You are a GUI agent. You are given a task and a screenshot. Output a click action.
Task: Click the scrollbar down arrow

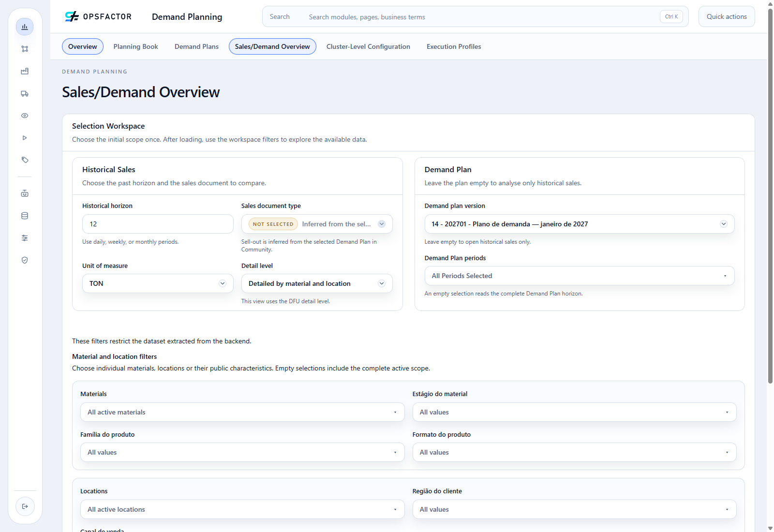coord(770,528)
